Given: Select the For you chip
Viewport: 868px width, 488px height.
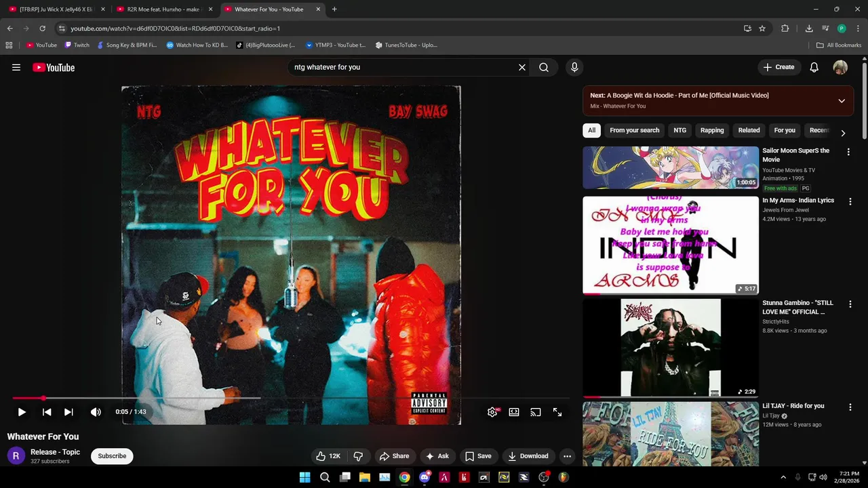Looking at the screenshot, I should [x=785, y=130].
